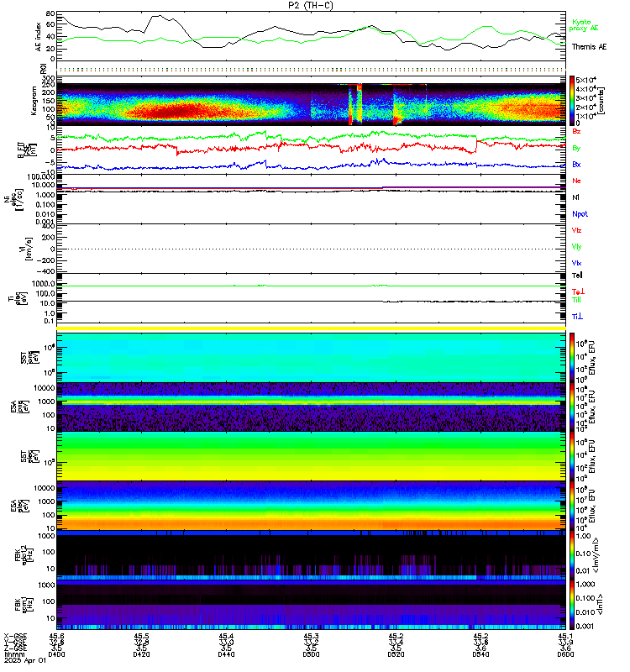Select the blue "Ti⊥" legend label
The width and height of the screenshot is (630, 672).
pos(577,317)
